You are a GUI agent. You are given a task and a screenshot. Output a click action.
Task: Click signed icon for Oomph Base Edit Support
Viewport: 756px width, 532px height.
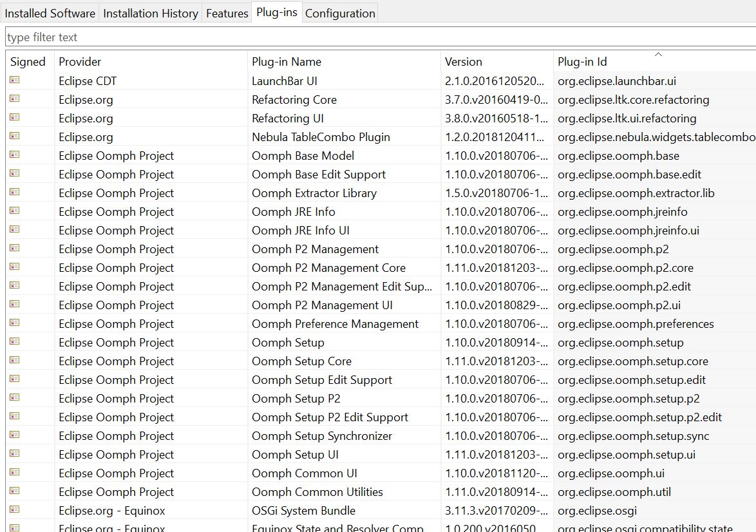click(14, 173)
